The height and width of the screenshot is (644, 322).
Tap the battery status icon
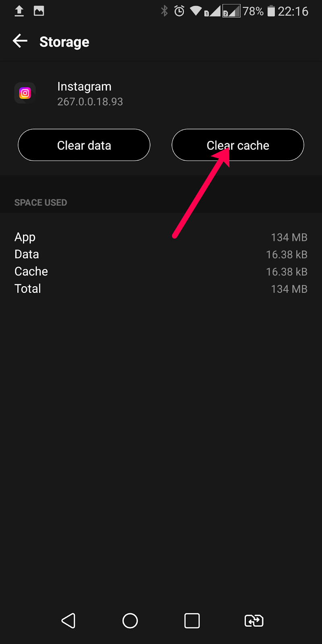271,11
